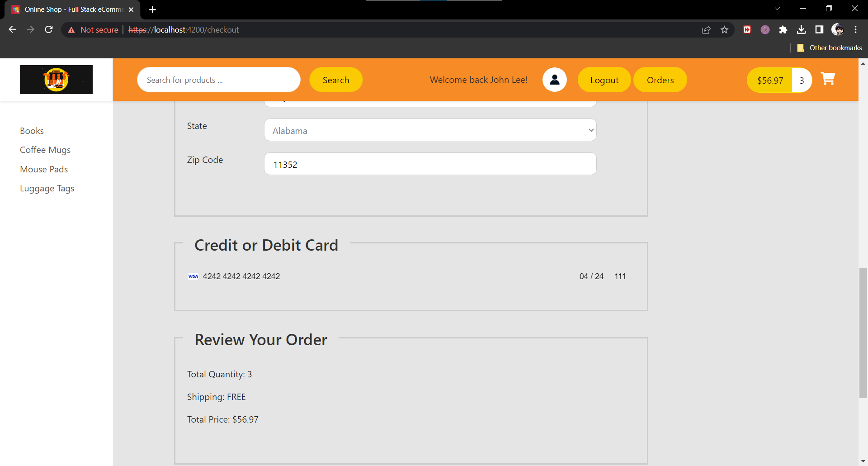Open the share page icon
The image size is (868, 466).
click(x=706, y=30)
